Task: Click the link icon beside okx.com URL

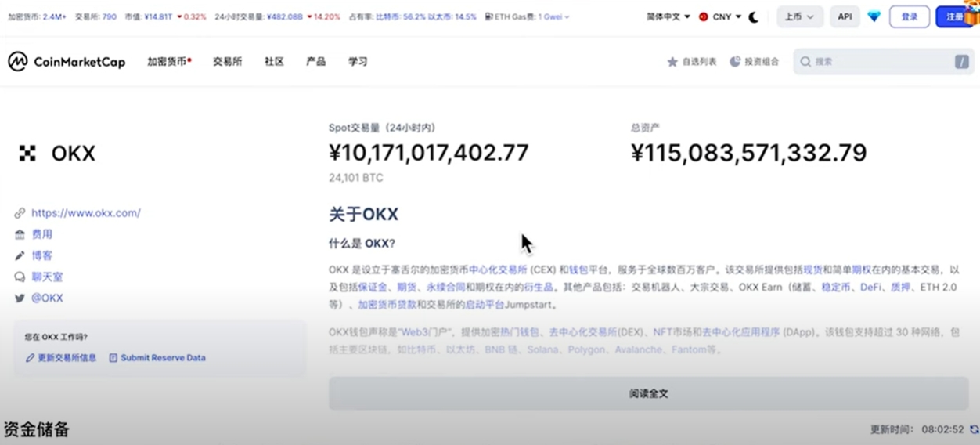Action: (x=20, y=213)
